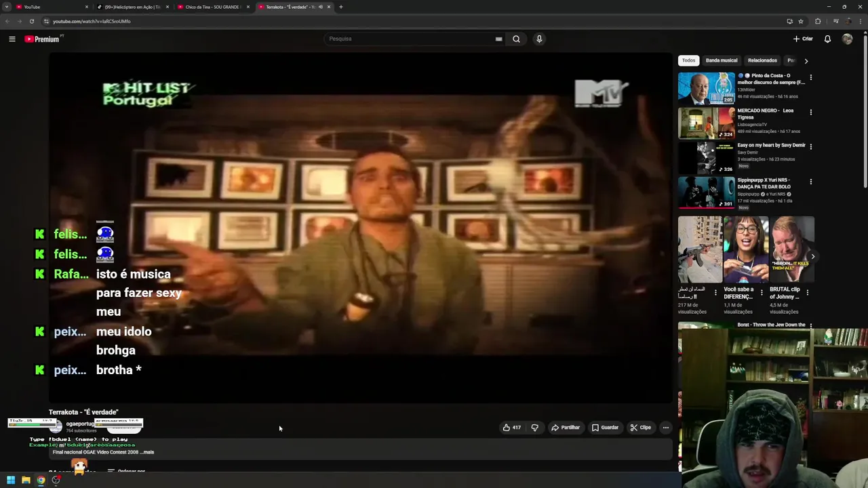Open the YouTube account avatar menu
The width and height of the screenshot is (868, 488).
click(847, 39)
